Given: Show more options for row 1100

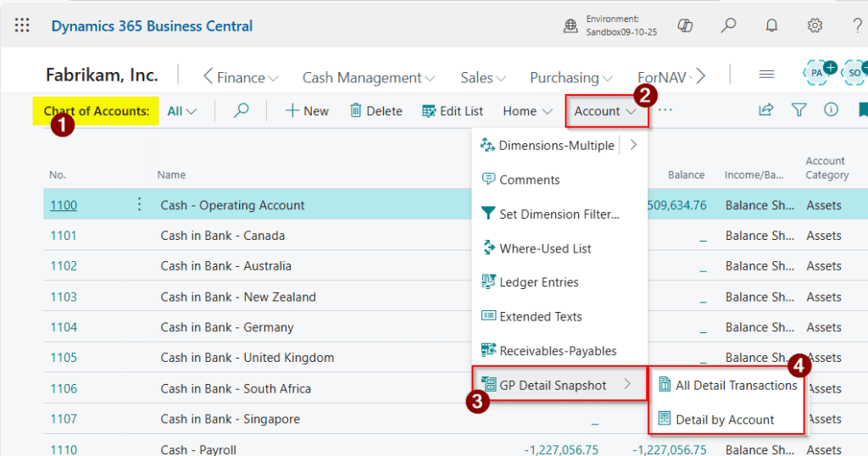Looking at the screenshot, I should point(140,205).
